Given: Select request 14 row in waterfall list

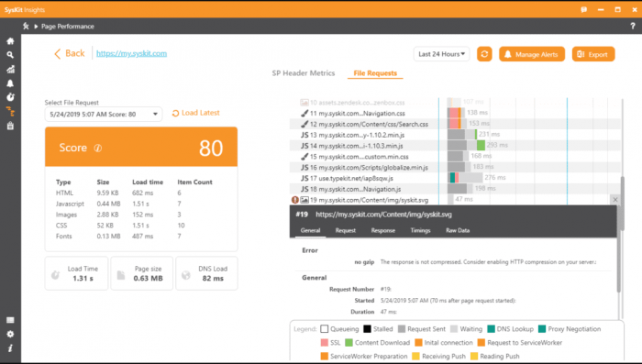Looking at the screenshot, I should (x=455, y=146).
